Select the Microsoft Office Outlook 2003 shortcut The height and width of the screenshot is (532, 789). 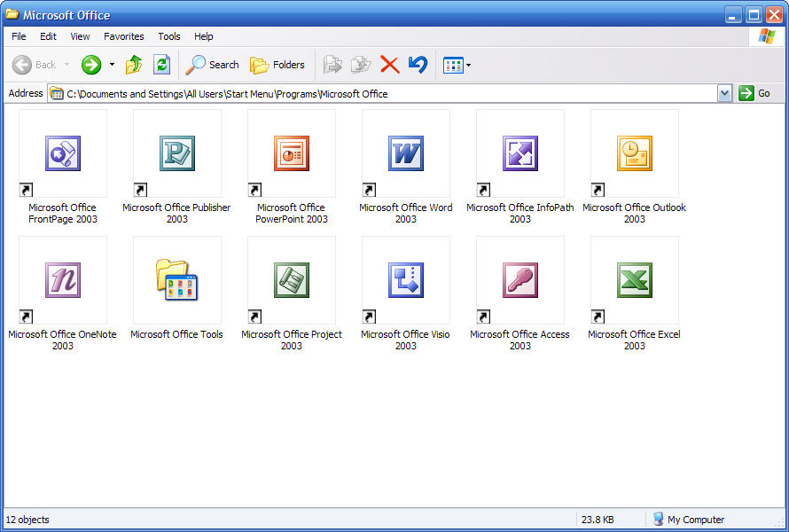pyautogui.click(x=635, y=153)
